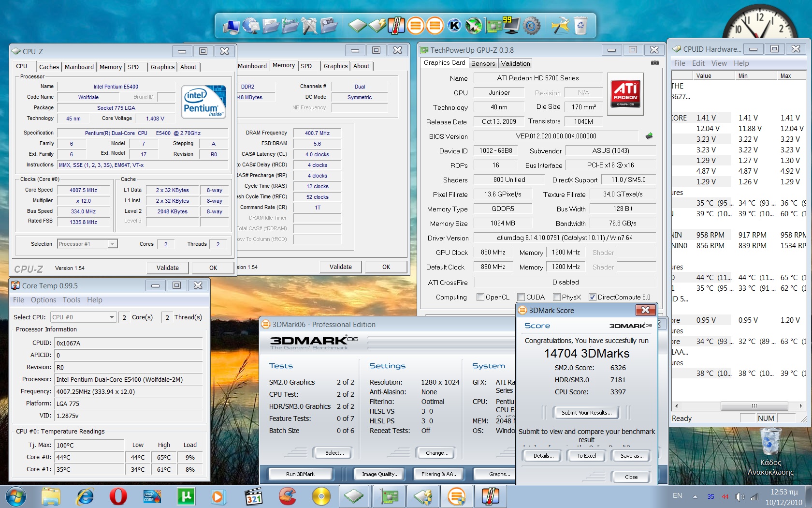Click the clock in the system tray
Viewport: 812px width, 508px height.
783,497
